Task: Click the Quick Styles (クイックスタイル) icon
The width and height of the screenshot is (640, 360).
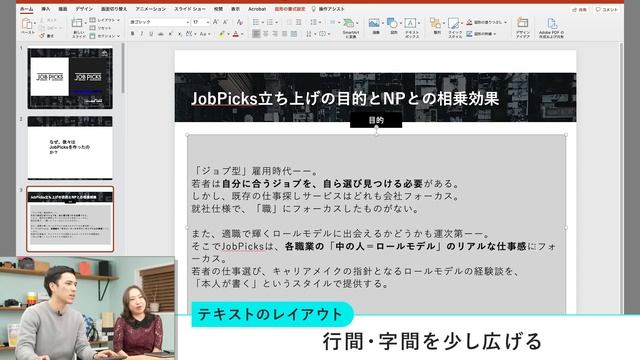Action: (x=453, y=23)
